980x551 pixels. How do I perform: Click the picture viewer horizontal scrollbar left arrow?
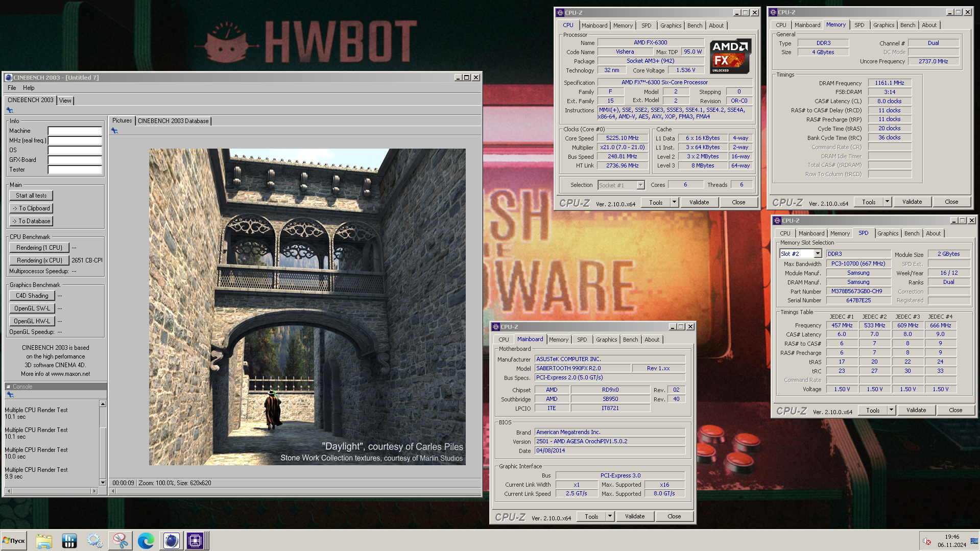(113, 491)
